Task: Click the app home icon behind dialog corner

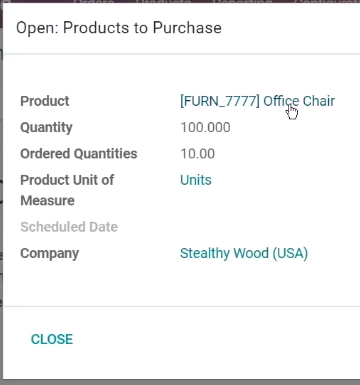Action: pos(6,1)
